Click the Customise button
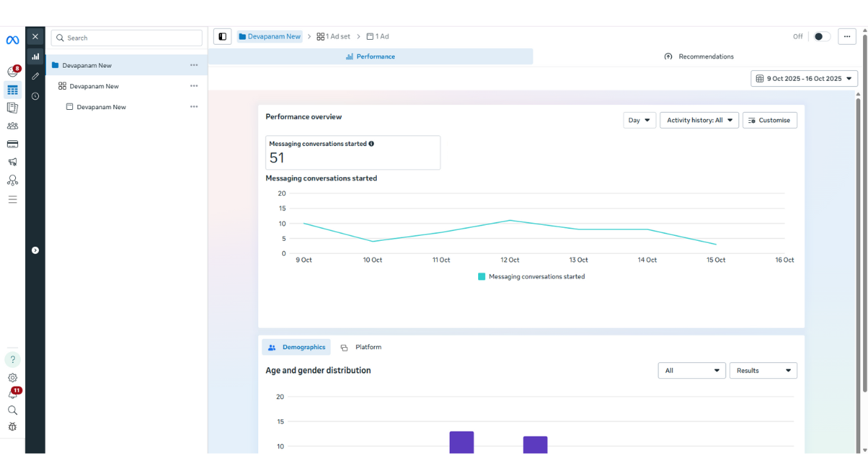The width and height of the screenshot is (868, 454). pyautogui.click(x=770, y=120)
